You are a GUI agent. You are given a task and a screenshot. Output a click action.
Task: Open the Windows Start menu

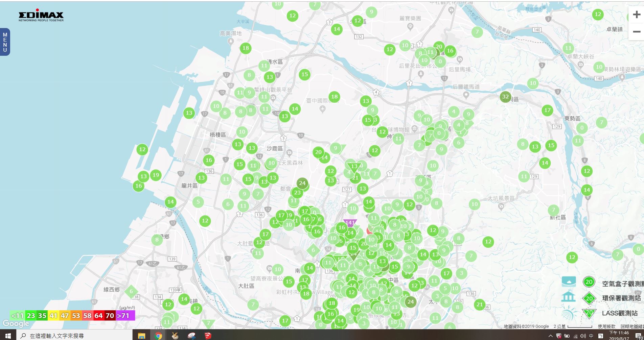pyautogui.click(x=8, y=336)
